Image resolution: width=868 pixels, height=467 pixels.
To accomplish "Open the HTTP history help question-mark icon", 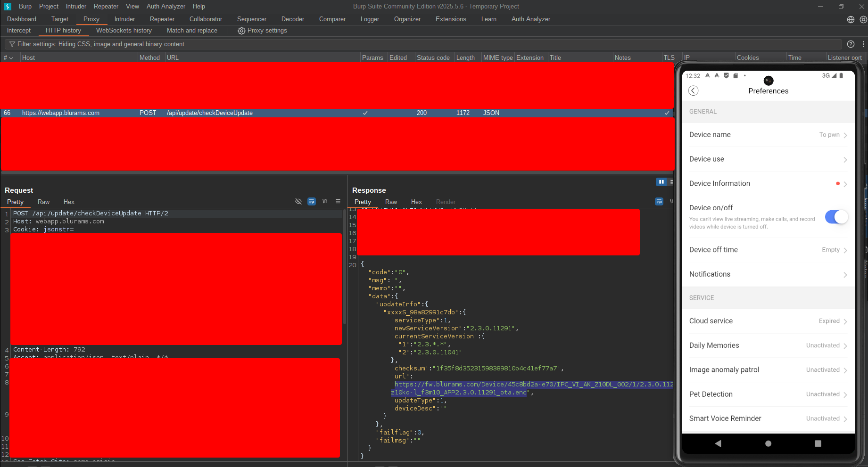I will point(851,44).
